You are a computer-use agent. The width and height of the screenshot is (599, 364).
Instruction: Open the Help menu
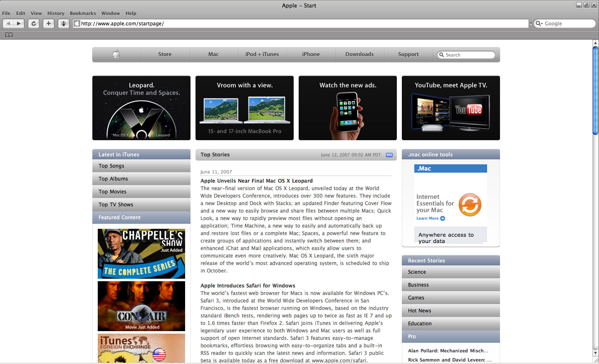pos(131,13)
